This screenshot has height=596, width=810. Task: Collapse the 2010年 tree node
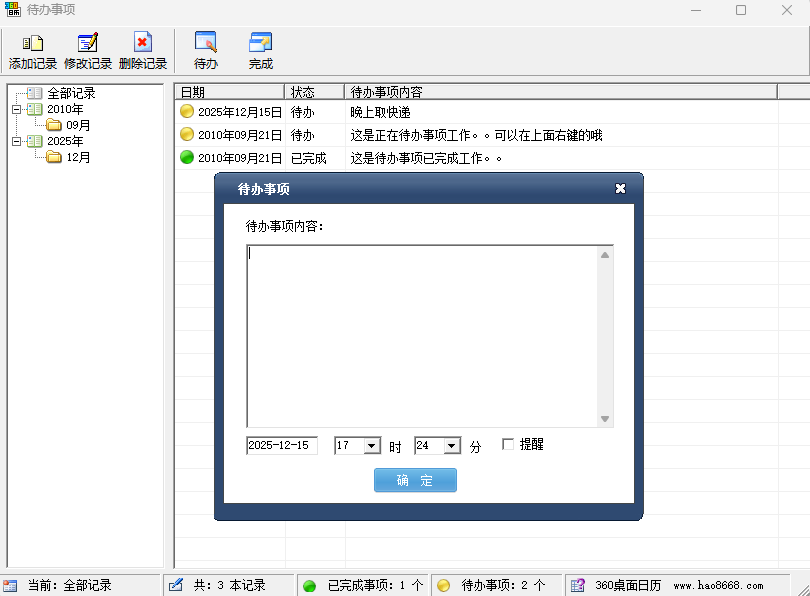pyautogui.click(x=16, y=109)
